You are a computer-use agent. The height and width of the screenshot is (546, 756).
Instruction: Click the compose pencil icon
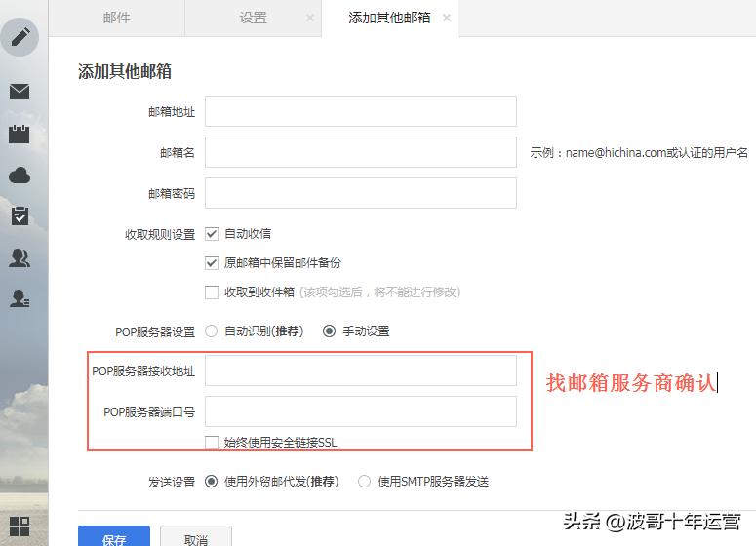click(x=20, y=37)
